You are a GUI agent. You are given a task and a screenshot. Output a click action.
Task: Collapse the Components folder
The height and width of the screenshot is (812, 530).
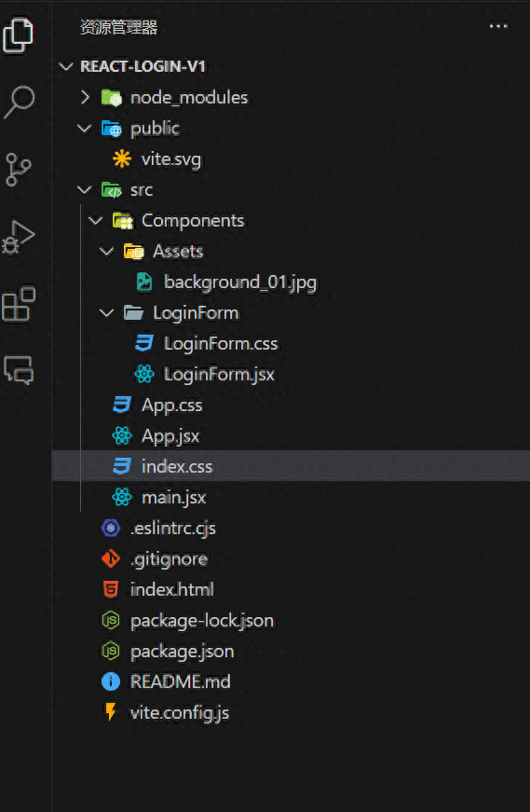click(x=96, y=220)
